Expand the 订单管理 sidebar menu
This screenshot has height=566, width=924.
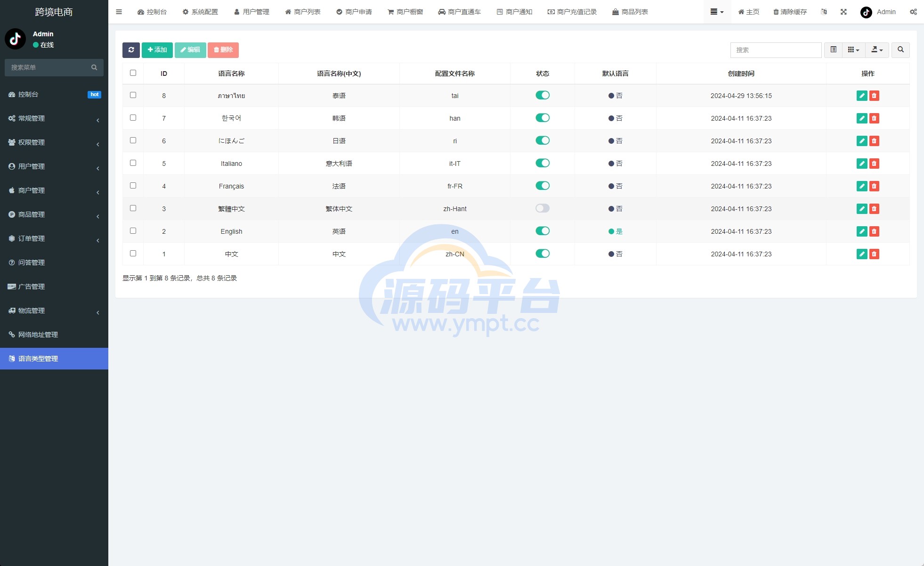tap(54, 239)
